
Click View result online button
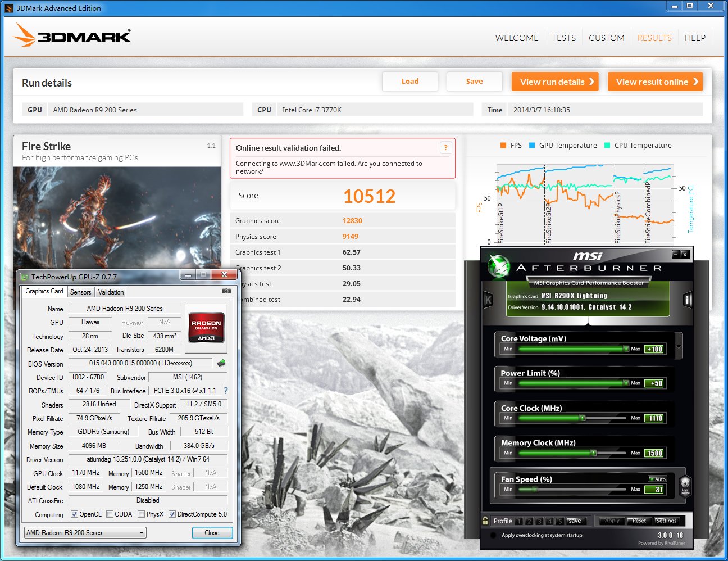(x=655, y=82)
